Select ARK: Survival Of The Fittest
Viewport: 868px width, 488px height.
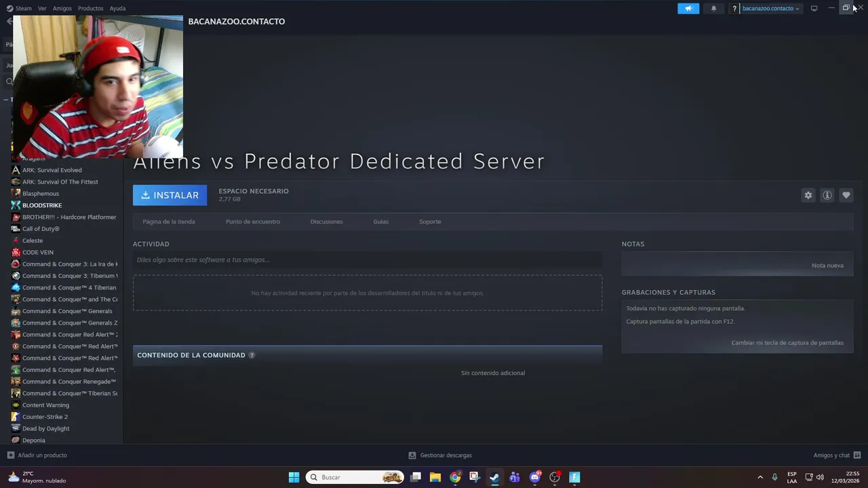(61, 182)
